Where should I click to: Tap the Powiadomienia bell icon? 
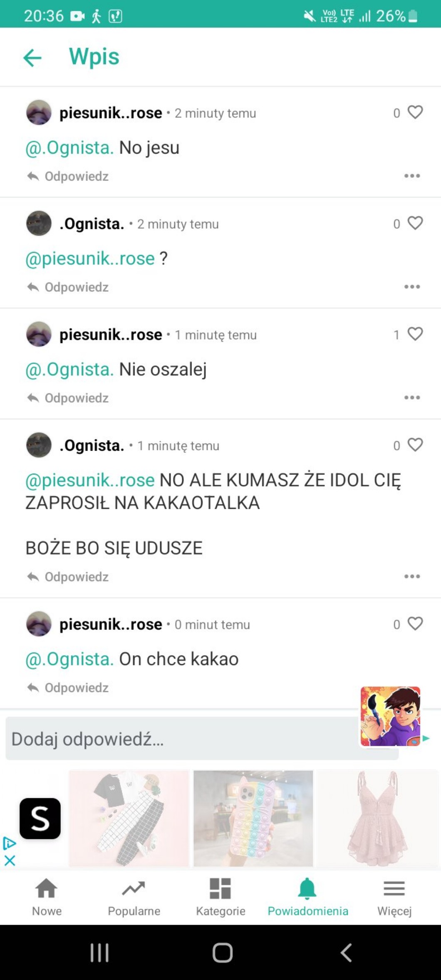(x=307, y=889)
